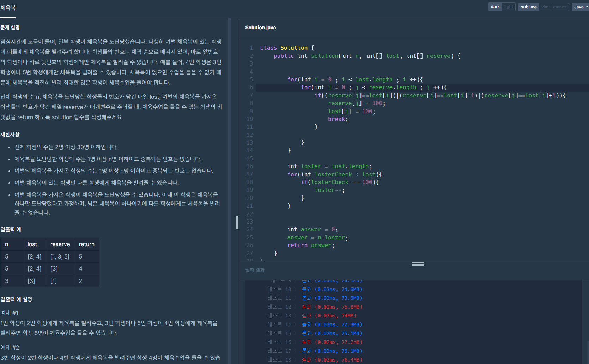
Task: Open the Java language dropdown
Action: pyautogui.click(x=580, y=7)
